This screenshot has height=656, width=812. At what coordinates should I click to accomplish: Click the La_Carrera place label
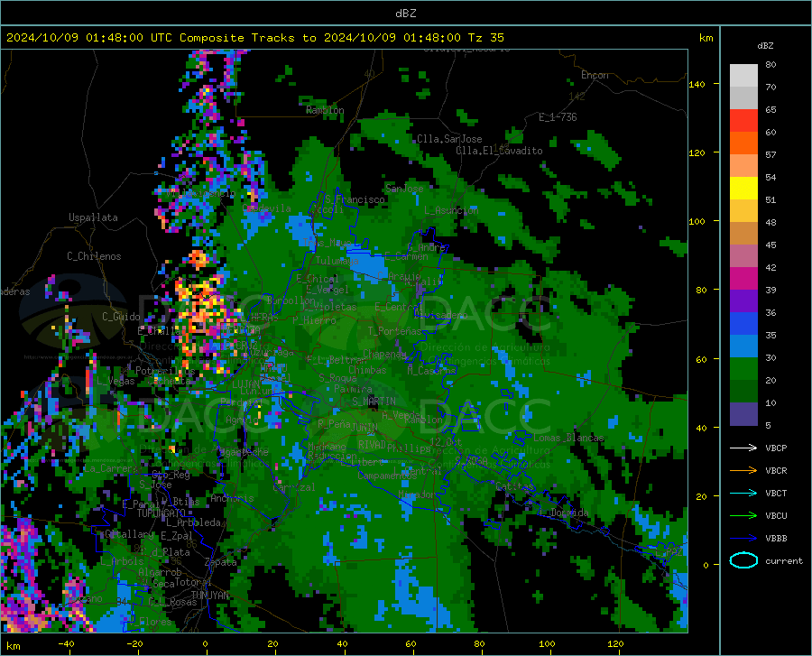[111, 468]
